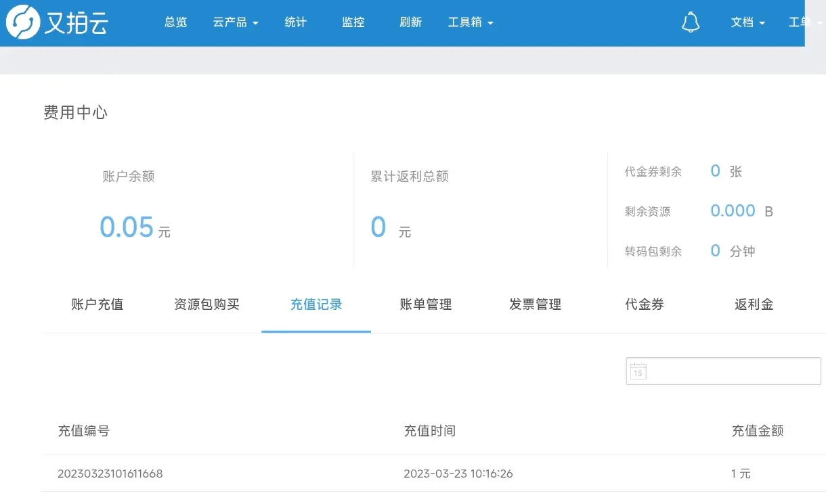The image size is (826, 504).
Task: Click the 充值金额 column header
Action: point(758,431)
